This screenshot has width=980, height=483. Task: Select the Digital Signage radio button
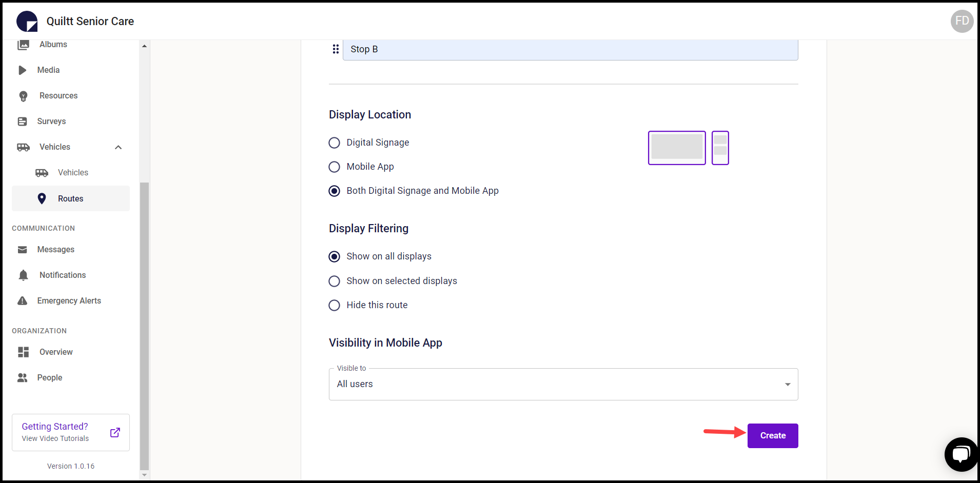pos(334,143)
